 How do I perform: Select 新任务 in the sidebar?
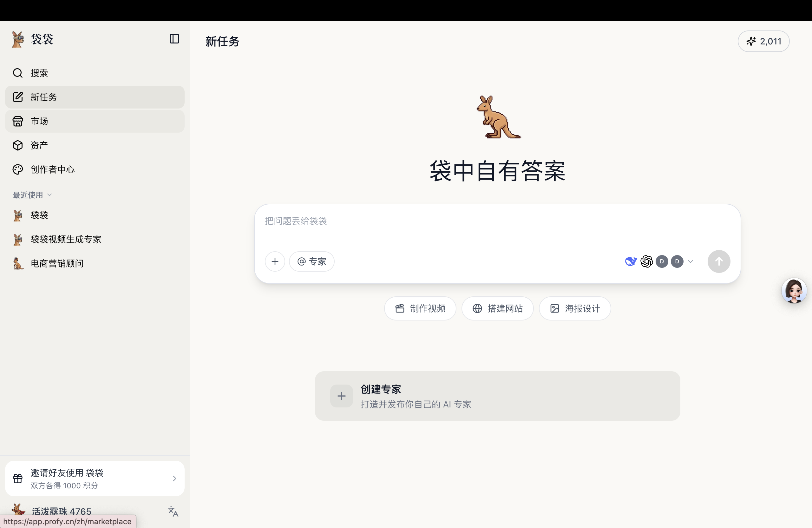95,97
